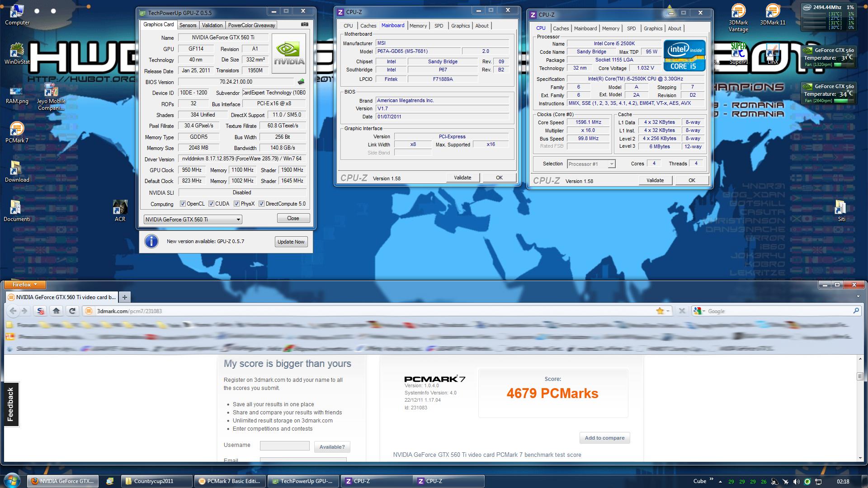Switch to TechPowerUp GPU-Z taskbar item
This screenshot has width=868, height=488.
[x=303, y=481]
